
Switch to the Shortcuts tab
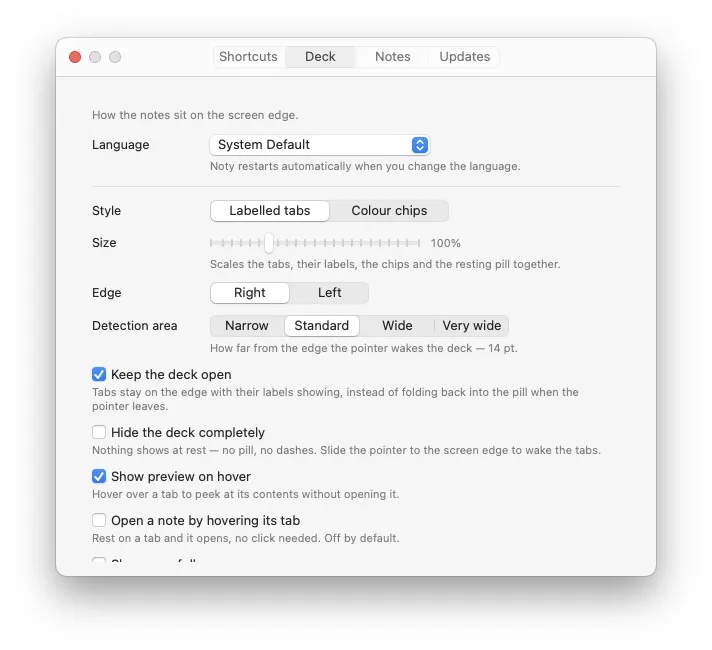pos(248,57)
